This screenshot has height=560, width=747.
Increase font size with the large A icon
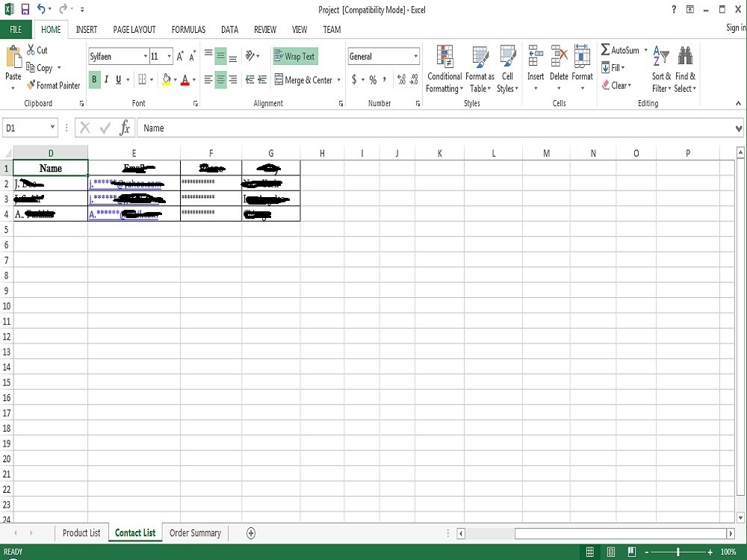tap(179, 56)
